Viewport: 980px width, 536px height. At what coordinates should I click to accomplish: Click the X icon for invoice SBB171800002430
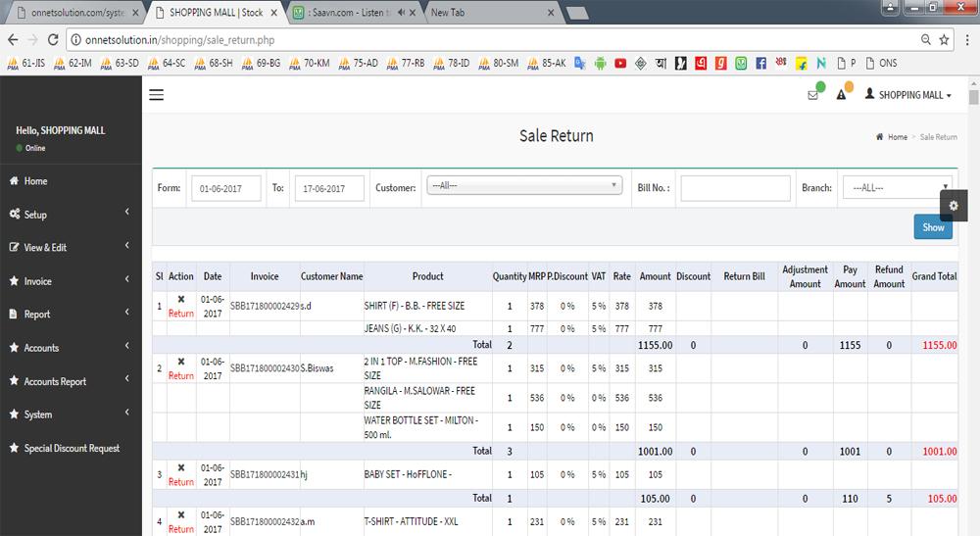(x=180, y=361)
